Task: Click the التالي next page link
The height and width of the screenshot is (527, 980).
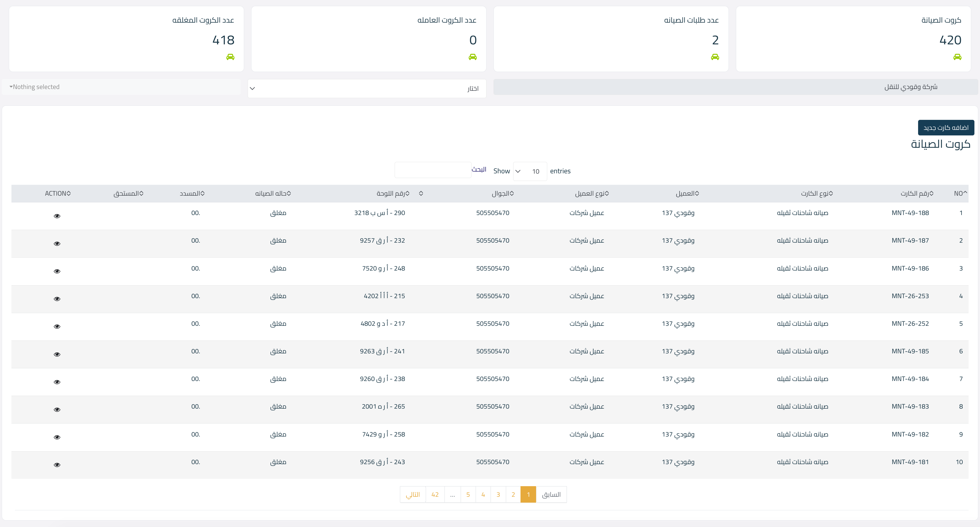Action: (x=413, y=495)
